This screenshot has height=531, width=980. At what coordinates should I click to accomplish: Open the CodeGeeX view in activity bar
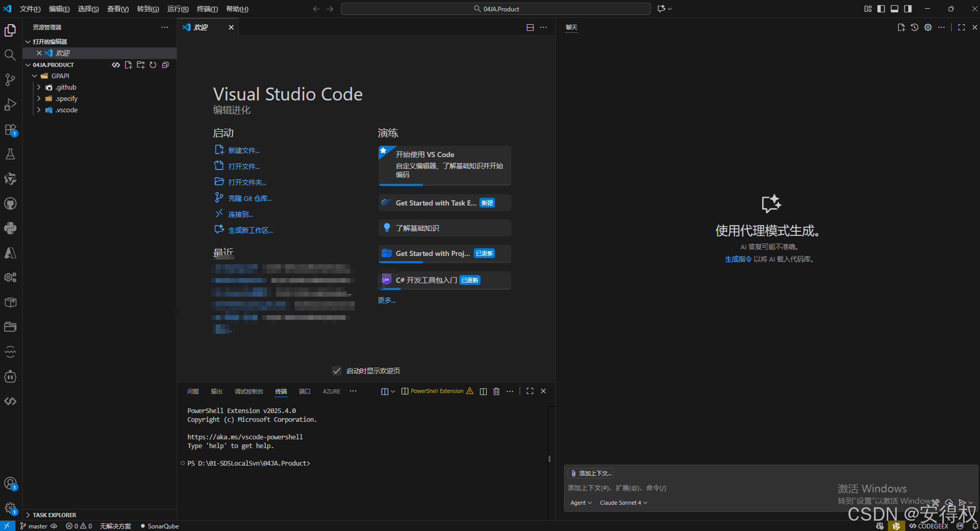coord(10,401)
